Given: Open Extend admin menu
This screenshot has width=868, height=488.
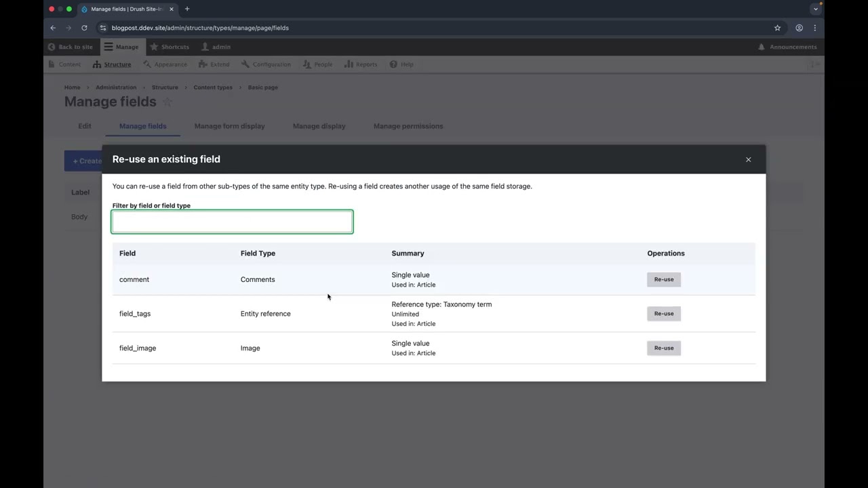Looking at the screenshot, I should point(214,64).
